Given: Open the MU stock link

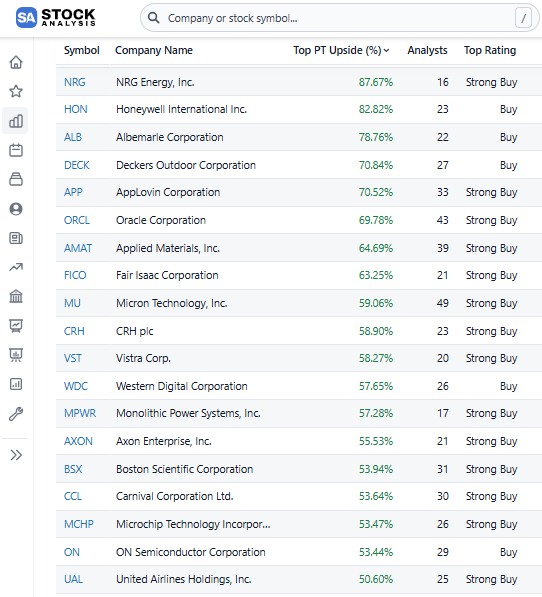Looking at the screenshot, I should point(72,303).
